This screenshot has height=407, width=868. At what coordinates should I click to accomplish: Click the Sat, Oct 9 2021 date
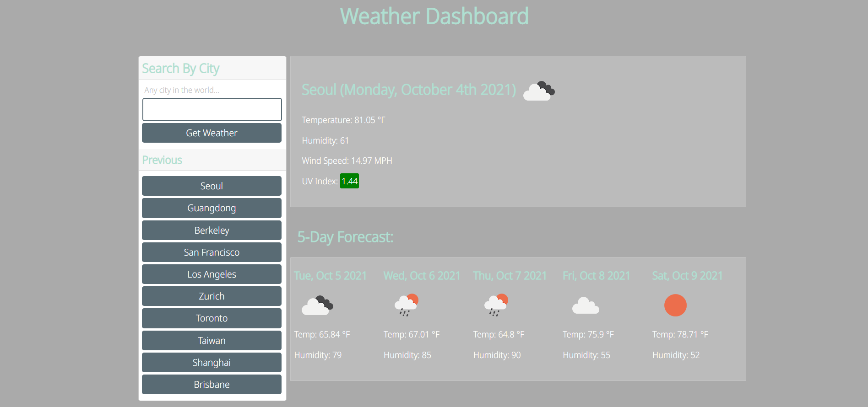pyautogui.click(x=688, y=276)
